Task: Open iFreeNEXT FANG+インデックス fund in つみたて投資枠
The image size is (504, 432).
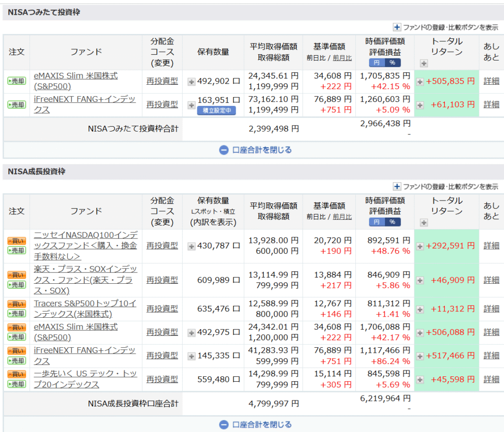Action: [x=85, y=104]
